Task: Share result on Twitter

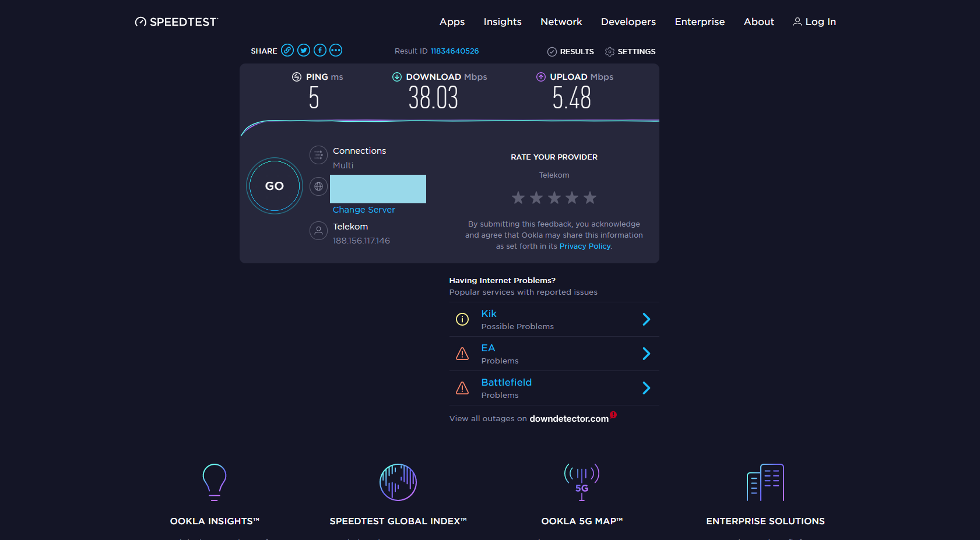Action: point(304,50)
